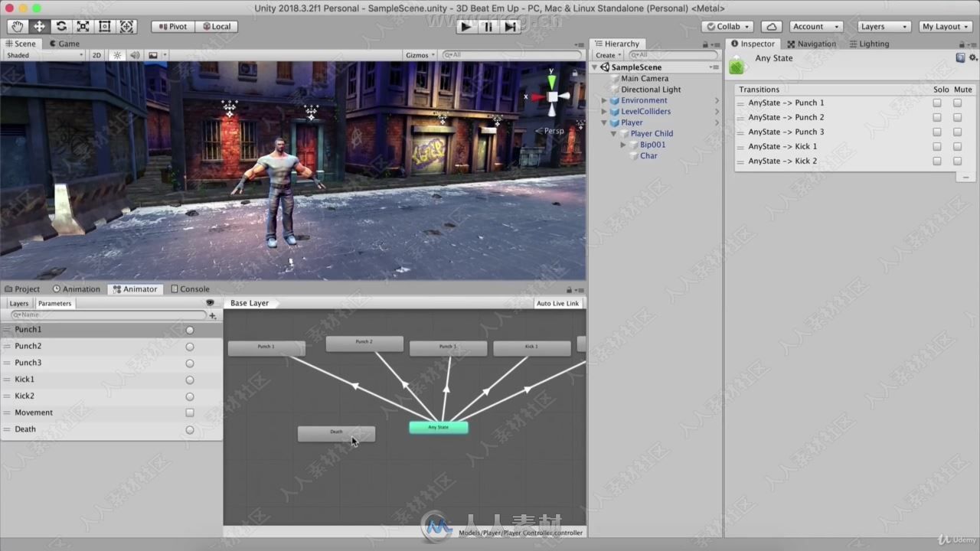Add new Animator parameter with plus

pos(213,315)
